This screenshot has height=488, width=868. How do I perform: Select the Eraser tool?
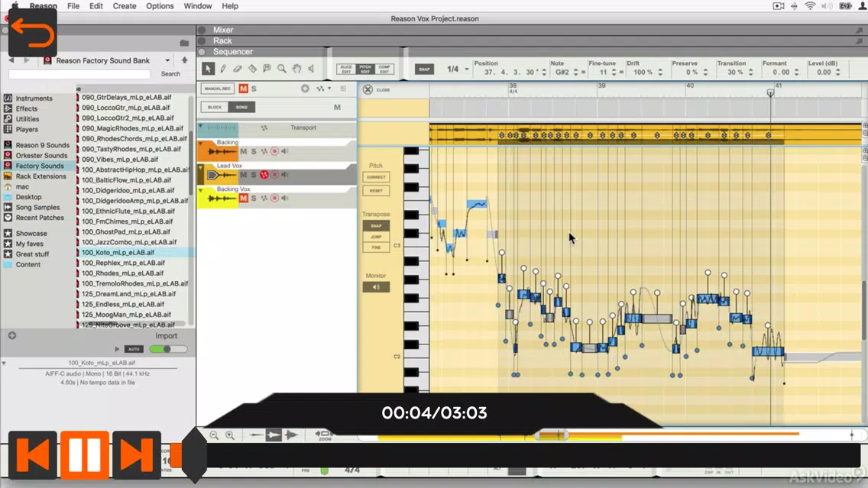(238, 69)
